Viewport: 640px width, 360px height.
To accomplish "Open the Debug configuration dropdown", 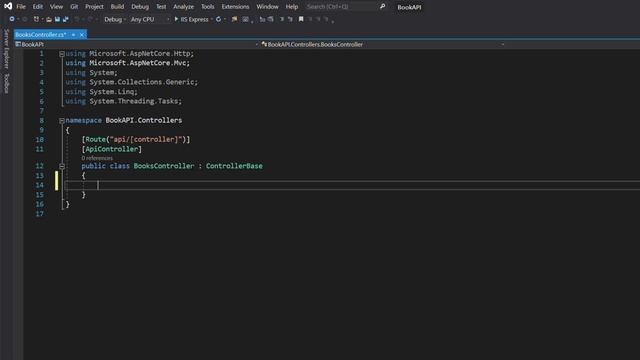I will (114, 19).
